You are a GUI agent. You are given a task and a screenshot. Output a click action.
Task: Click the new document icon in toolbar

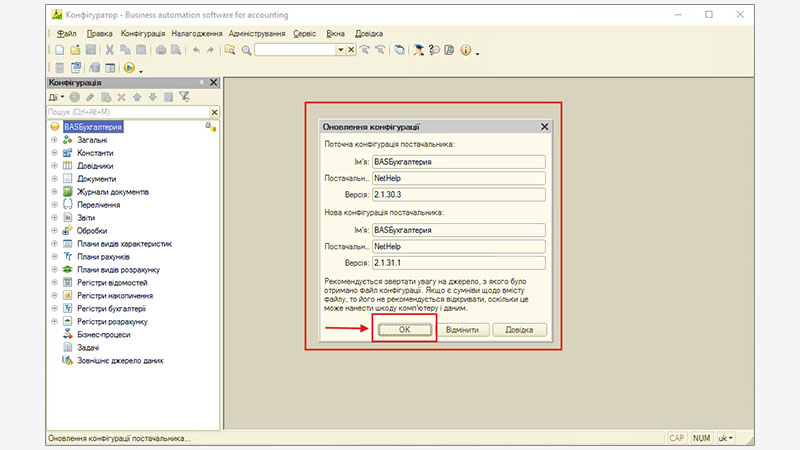point(60,49)
